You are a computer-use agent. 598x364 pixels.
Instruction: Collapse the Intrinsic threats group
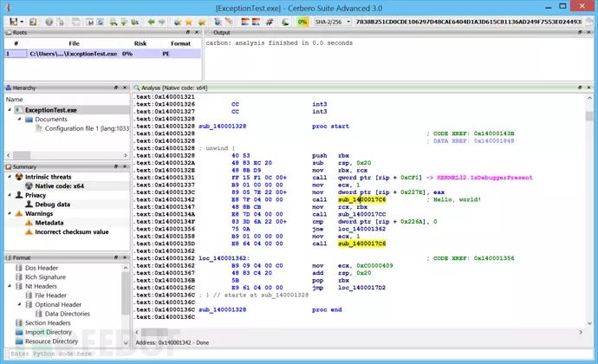pos(10,177)
